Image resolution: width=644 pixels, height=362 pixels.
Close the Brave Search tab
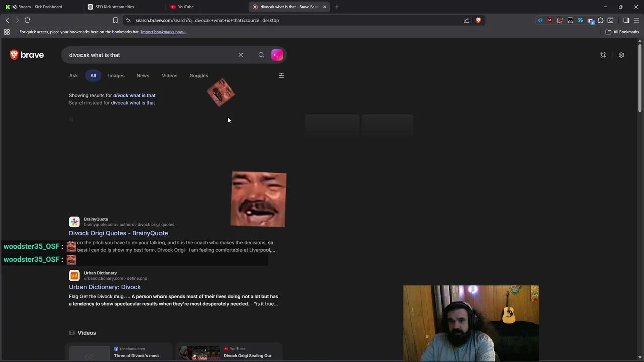pos(324,7)
